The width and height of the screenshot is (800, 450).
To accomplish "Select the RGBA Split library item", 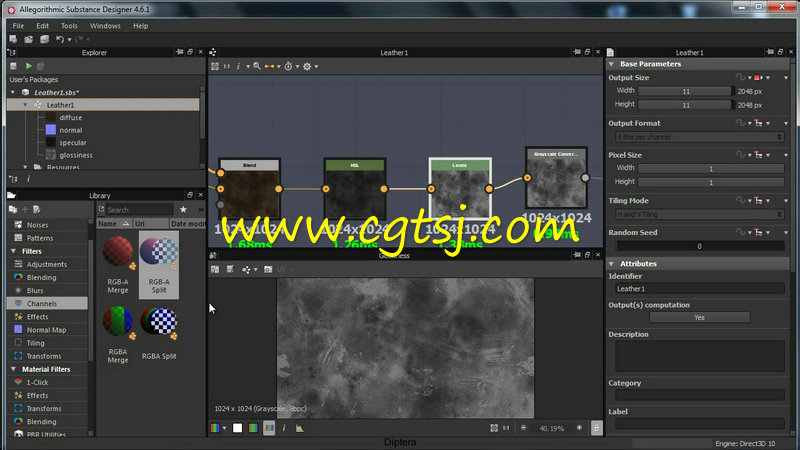I will 159,333.
